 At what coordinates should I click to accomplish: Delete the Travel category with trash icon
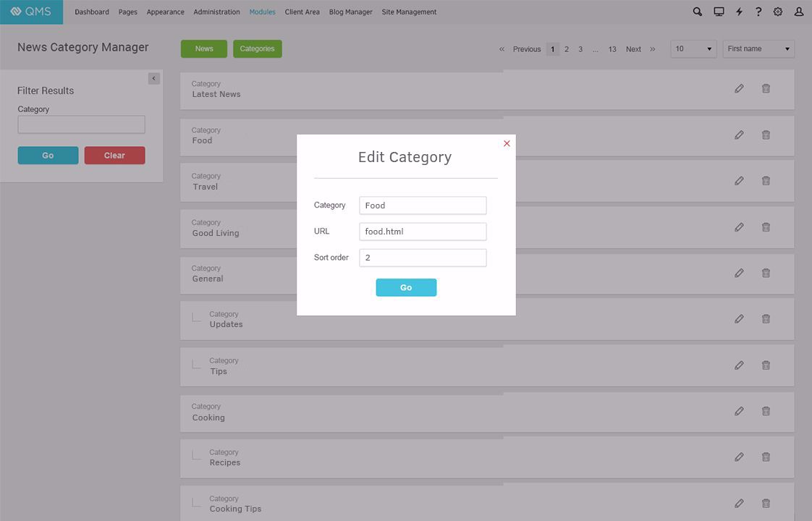pos(766,181)
